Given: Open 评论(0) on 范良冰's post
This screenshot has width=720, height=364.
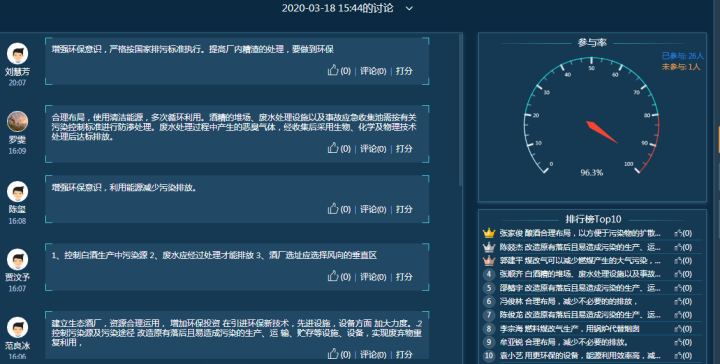Looking at the screenshot, I should [373, 354].
